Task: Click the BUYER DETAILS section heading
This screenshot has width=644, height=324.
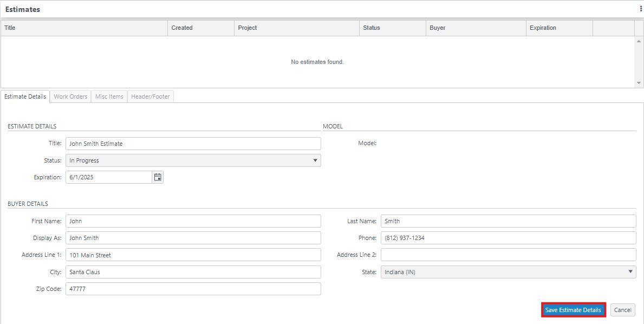Action: click(28, 204)
